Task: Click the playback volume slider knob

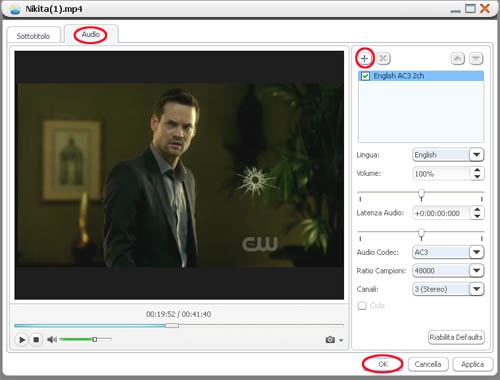Action: tap(95, 339)
